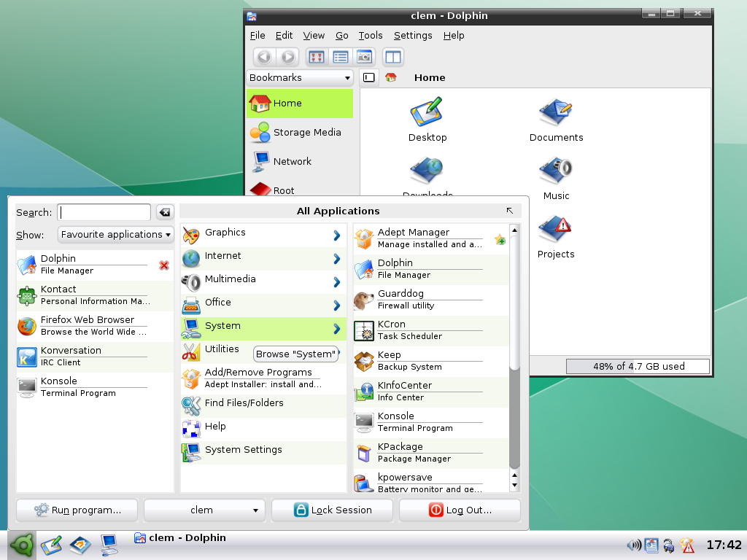Toggle editable location bar button
747x560 pixels.
(x=369, y=77)
